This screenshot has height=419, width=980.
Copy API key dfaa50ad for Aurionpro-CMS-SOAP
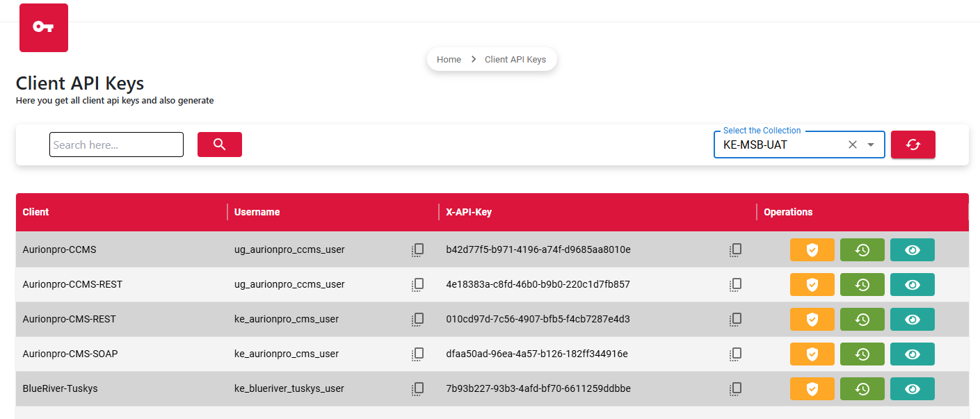pos(736,354)
